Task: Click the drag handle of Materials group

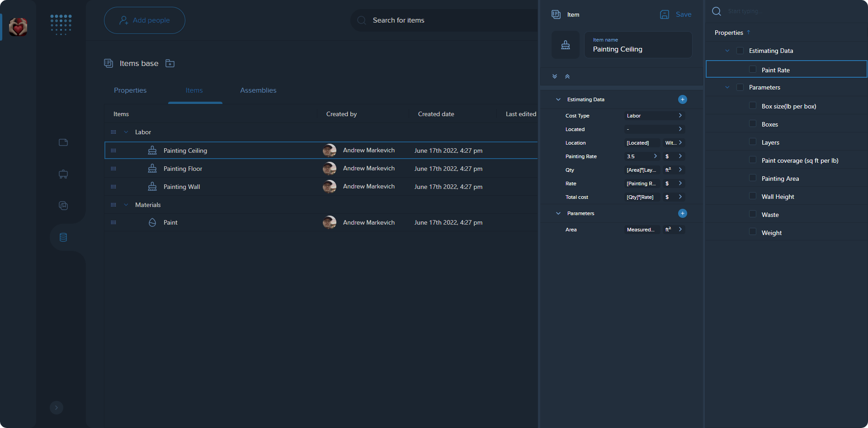Action: coord(113,205)
